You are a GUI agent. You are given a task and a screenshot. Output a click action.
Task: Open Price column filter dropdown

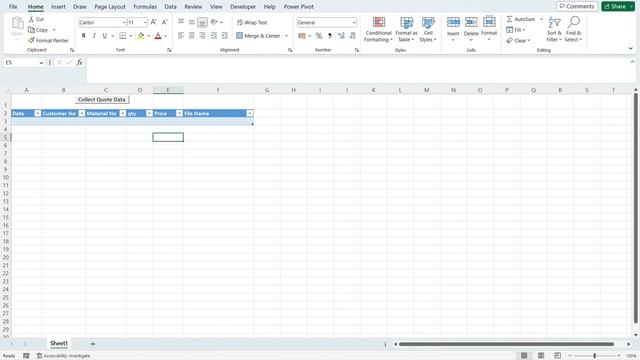(179, 113)
